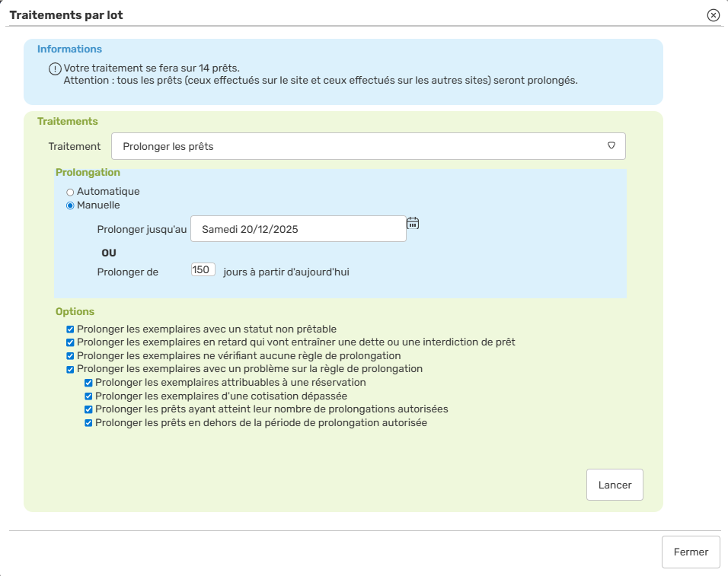Image resolution: width=728 pixels, height=576 pixels.
Task: Uncheck attribuables à une réservation option
Action: [88, 383]
